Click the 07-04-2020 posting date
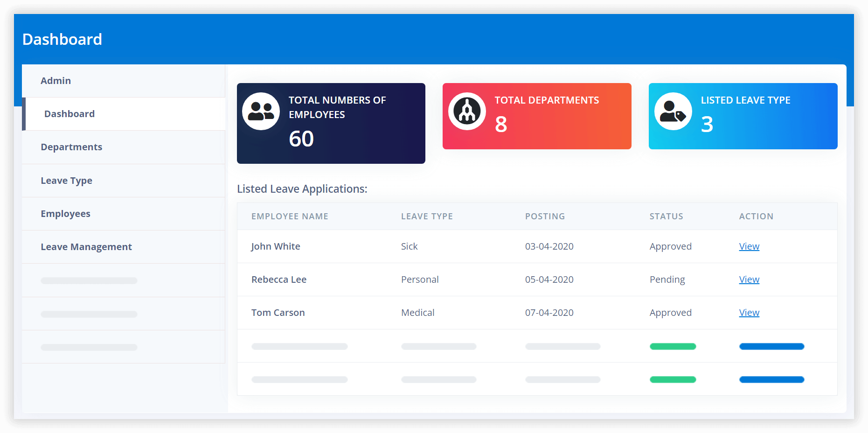 (549, 313)
